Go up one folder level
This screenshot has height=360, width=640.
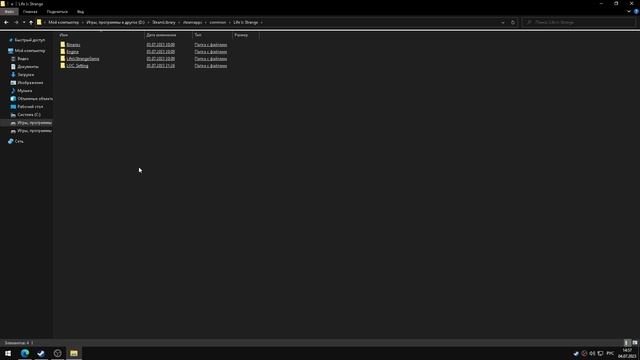click(31, 22)
